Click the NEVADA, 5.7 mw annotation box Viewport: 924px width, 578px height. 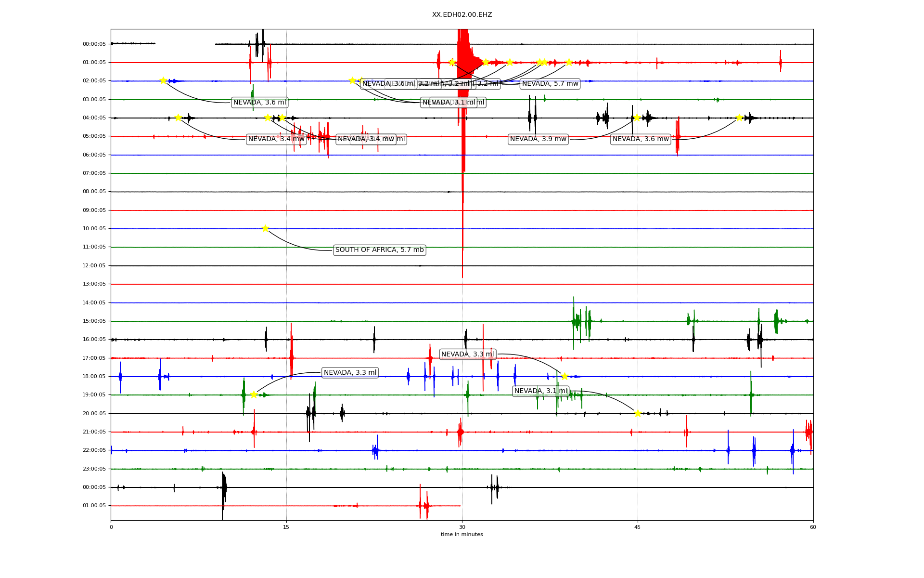pyautogui.click(x=550, y=84)
